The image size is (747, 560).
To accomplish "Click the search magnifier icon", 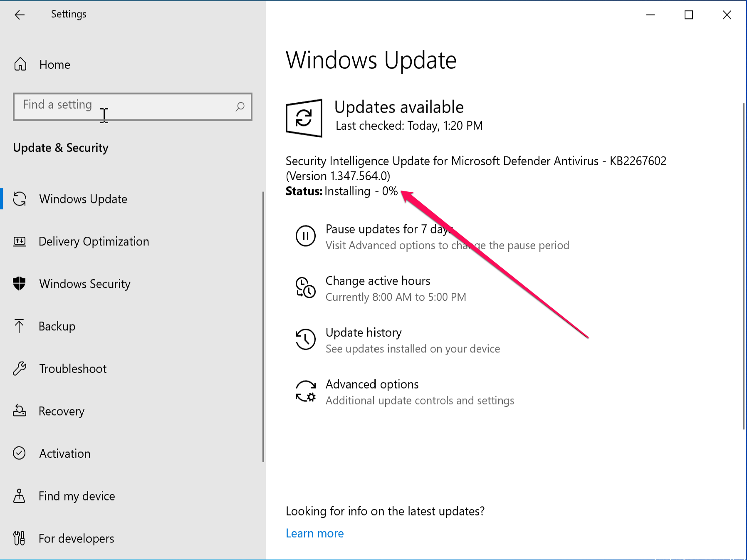I will point(240,107).
